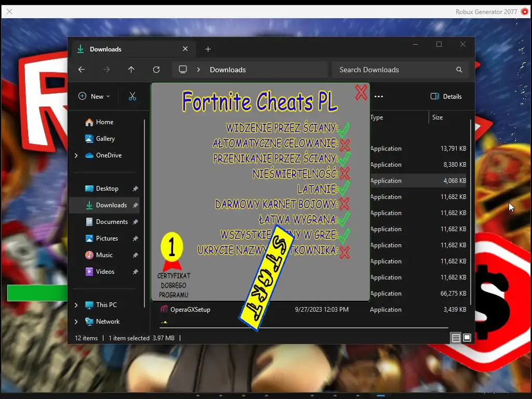Click the green progress bar in Robux Generator
Screen dimensions: 532x399
click(37, 293)
